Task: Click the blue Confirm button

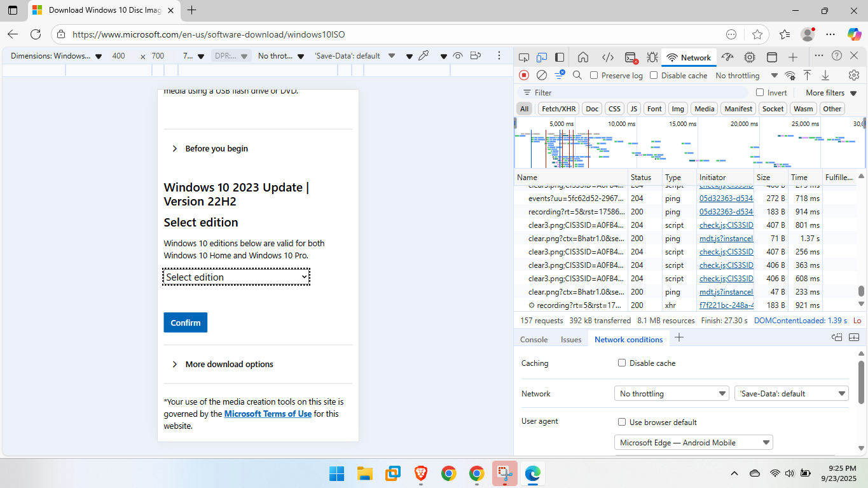Action: click(186, 323)
